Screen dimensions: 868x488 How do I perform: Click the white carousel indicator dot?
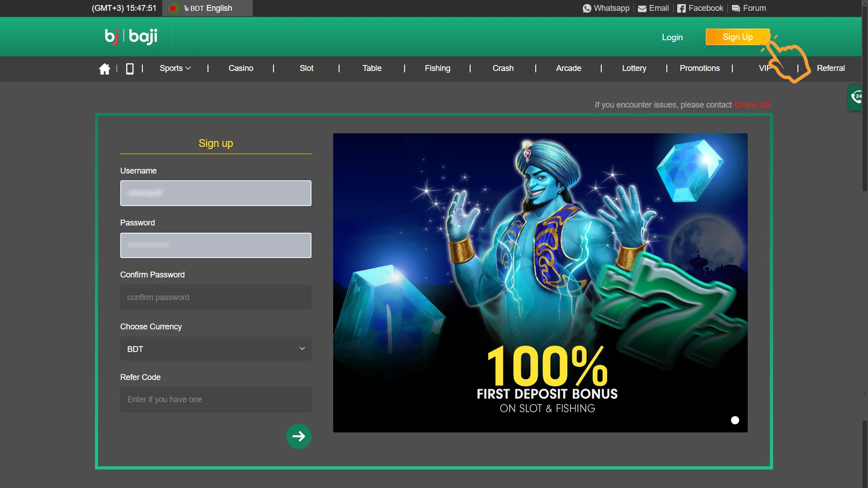tap(735, 420)
